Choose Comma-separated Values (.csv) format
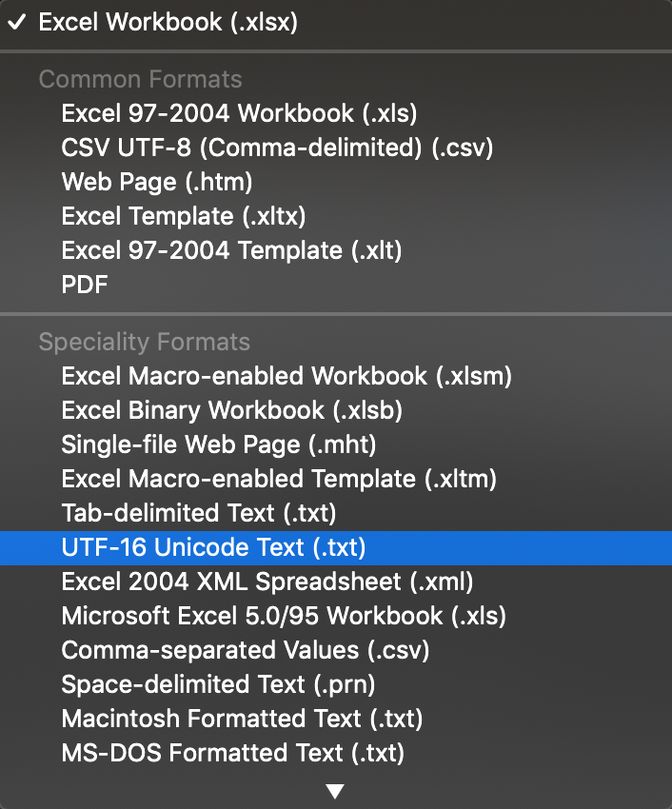This screenshot has width=672, height=809. pos(245,650)
